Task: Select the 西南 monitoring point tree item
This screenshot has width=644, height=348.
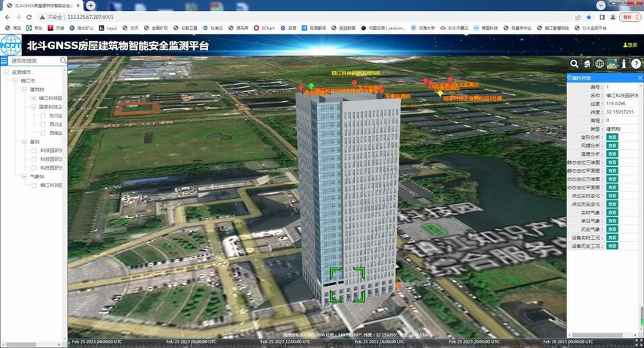Action: pyautogui.click(x=56, y=133)
